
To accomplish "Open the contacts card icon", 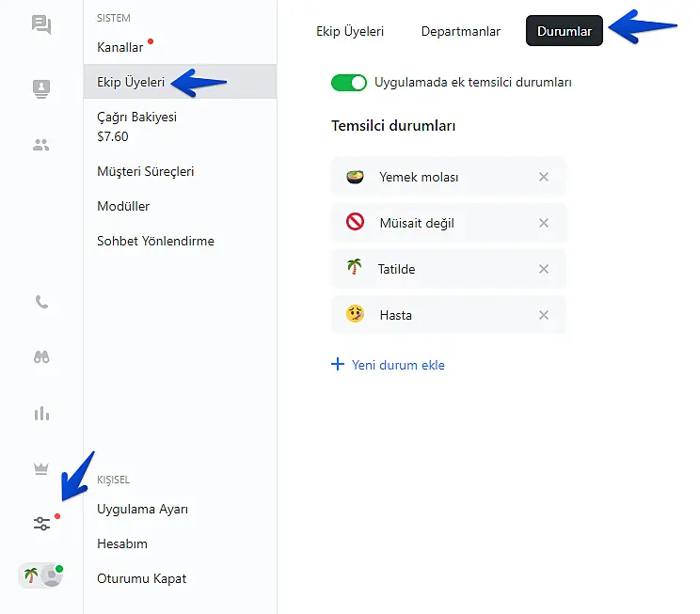I will point(41,89).
